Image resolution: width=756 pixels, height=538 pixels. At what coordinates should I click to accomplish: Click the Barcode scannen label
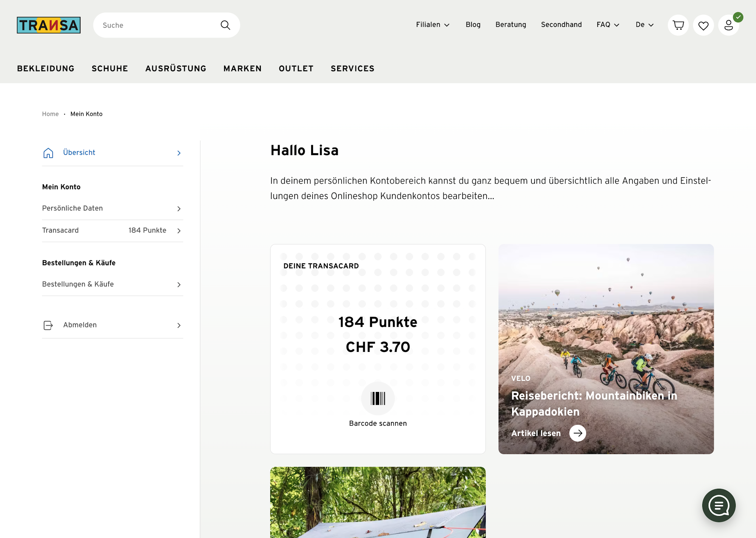pos(378,423)
